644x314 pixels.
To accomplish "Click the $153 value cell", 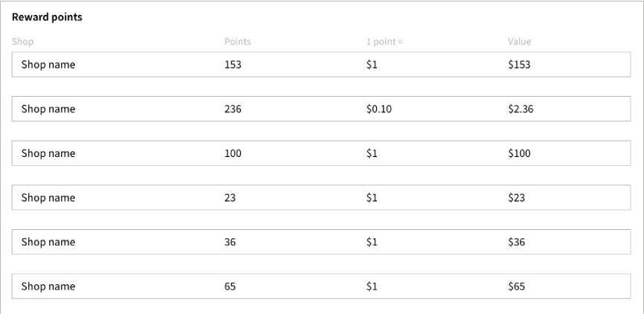I will coord(519,65).
